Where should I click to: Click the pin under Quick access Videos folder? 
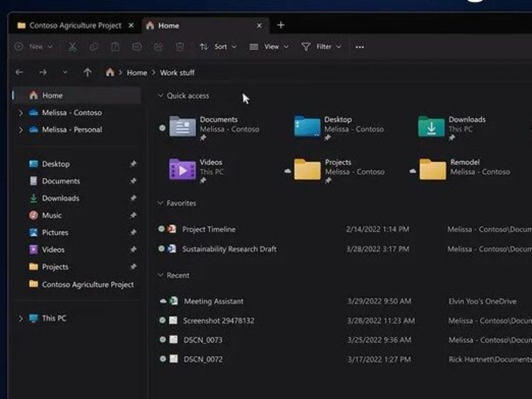(x=203, y=181)
